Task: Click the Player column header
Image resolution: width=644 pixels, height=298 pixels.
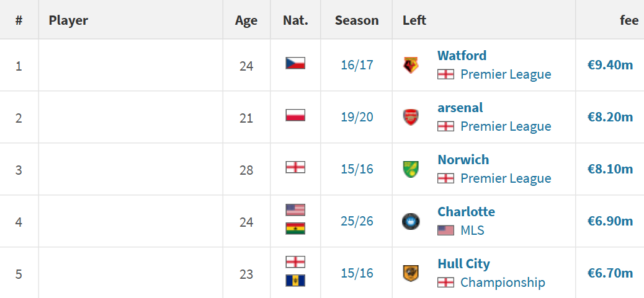Action: pos(68,20)
